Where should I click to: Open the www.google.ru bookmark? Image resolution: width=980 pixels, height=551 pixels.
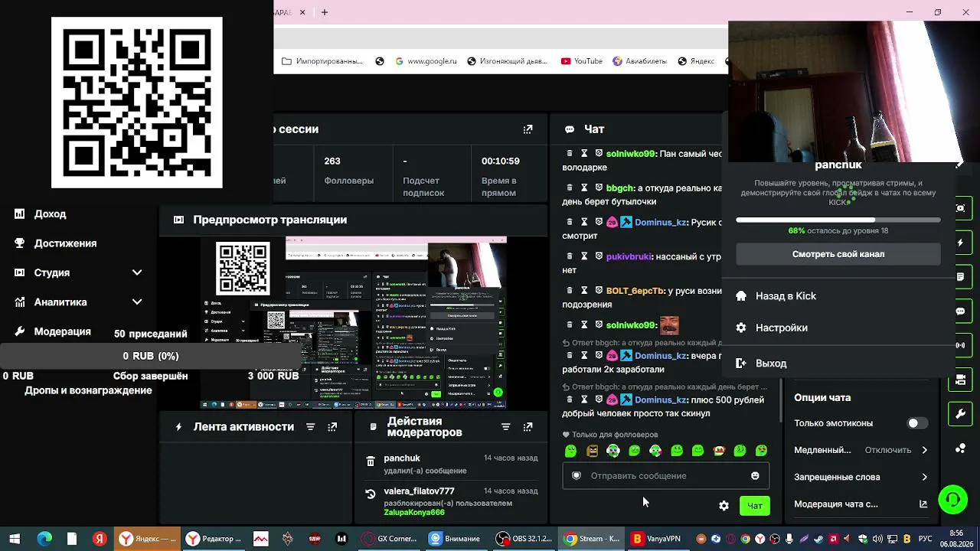426,61
